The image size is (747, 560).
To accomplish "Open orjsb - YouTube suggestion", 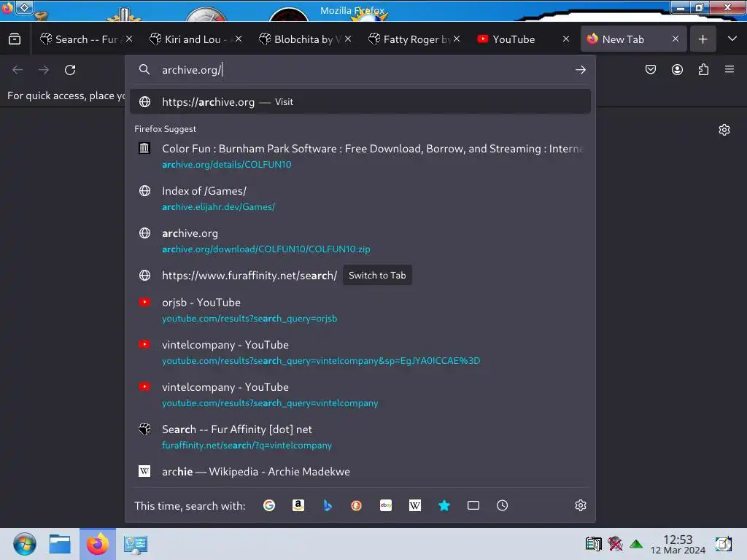I will 360,310.
